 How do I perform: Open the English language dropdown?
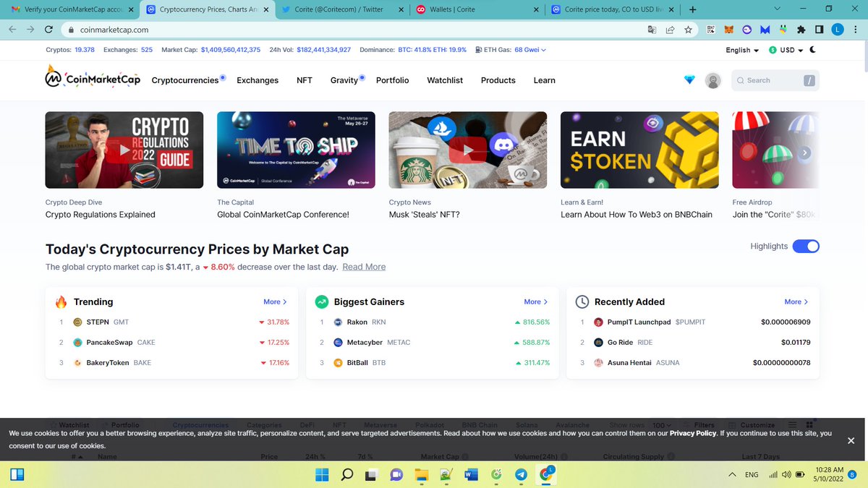click(x=742, y=50)
